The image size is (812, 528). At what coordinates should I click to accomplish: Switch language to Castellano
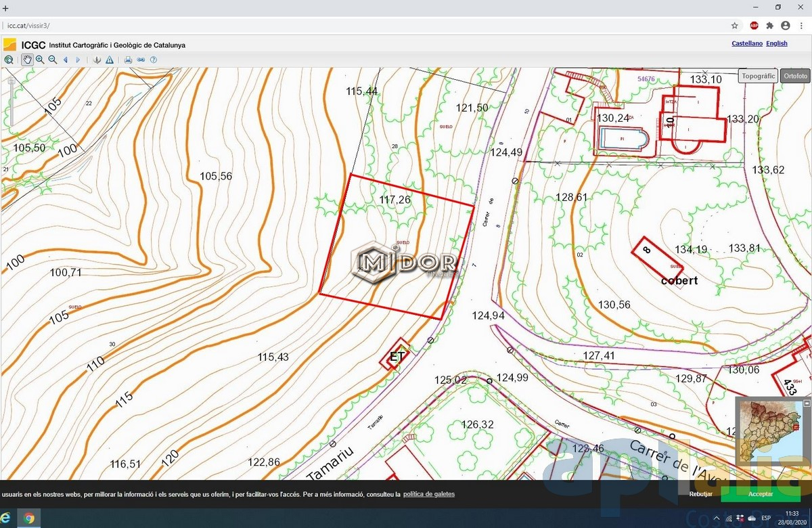(x=747, y=43)
